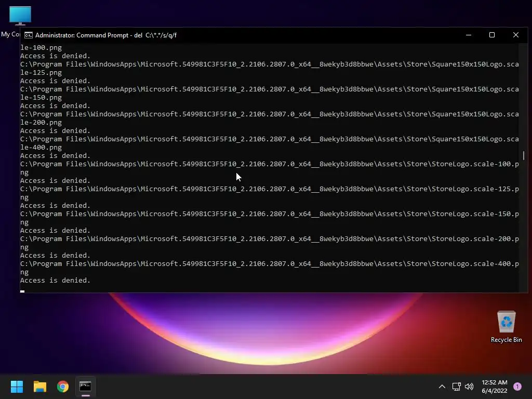Select the Recycle Bin desktop icon
This screenshot has height=399, width=532.
506,326
